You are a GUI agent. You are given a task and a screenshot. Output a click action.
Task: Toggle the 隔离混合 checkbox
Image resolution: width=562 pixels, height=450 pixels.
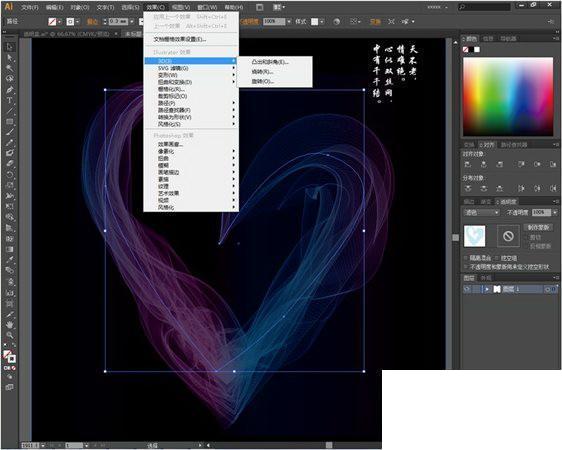click(466, 258)
